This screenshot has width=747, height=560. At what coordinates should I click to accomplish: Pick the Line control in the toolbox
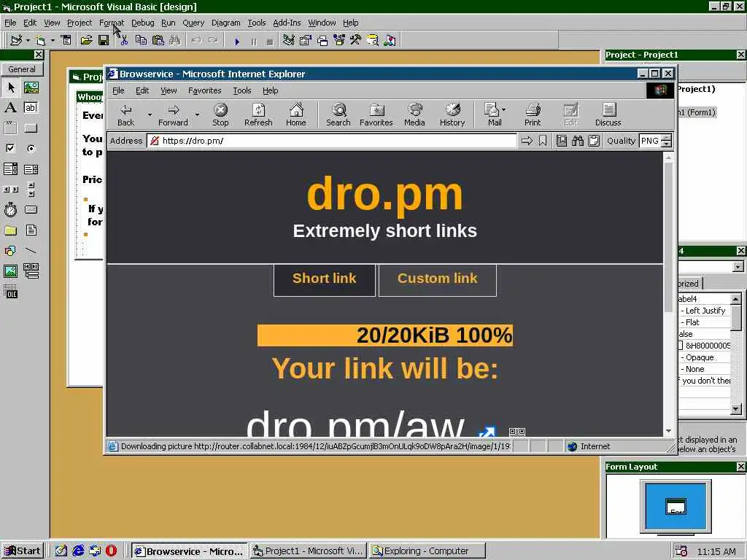click(x=31, y=251)
